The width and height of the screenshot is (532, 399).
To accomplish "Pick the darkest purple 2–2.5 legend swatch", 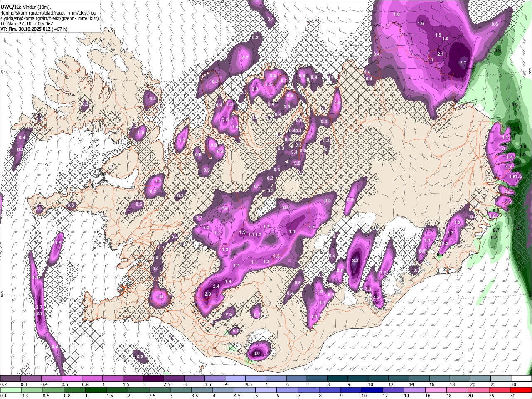I will 153,379.
